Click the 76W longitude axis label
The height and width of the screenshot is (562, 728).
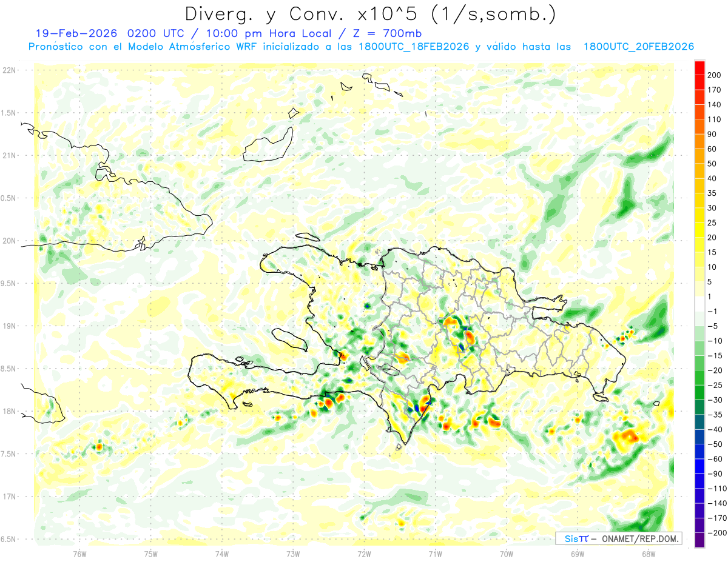79,554
